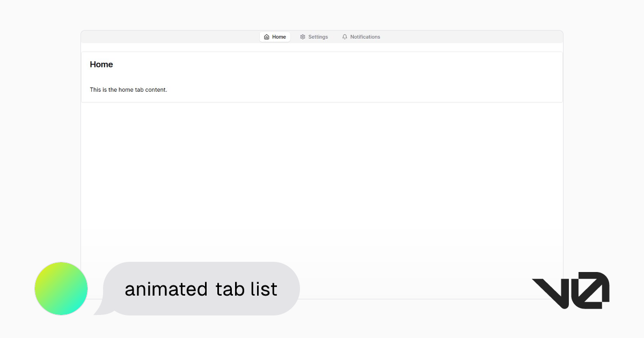644x338 pixels.
Task: Switch to the Notifications tab
Action: pyautogui.click(x=361, y=36)
